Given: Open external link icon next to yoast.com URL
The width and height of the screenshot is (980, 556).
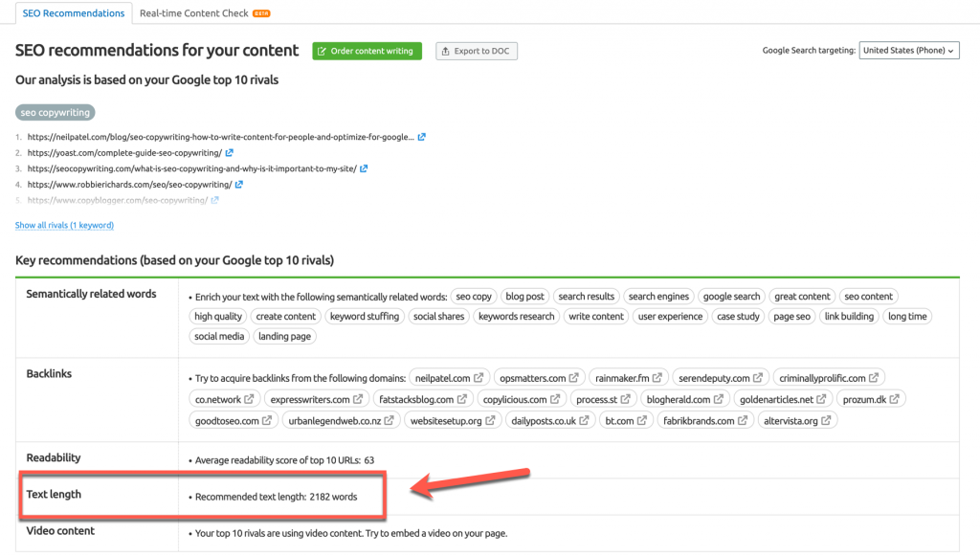Looking at the screenshot, I should [x=230, y=152].
